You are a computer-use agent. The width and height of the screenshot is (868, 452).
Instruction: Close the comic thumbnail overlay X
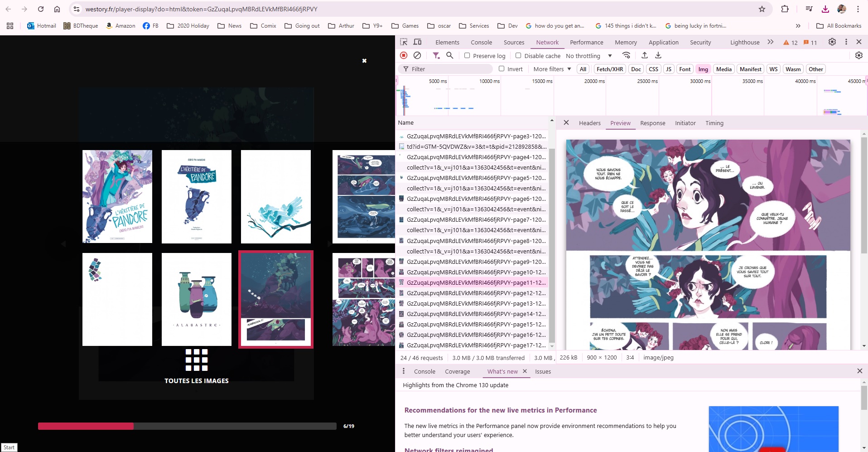click(x=364, y=61)
